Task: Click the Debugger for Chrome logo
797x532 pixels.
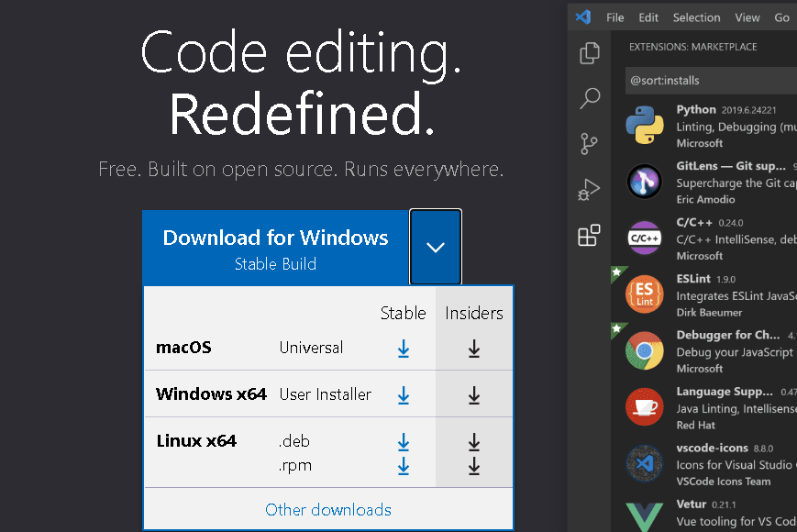Action: point(645,350)
